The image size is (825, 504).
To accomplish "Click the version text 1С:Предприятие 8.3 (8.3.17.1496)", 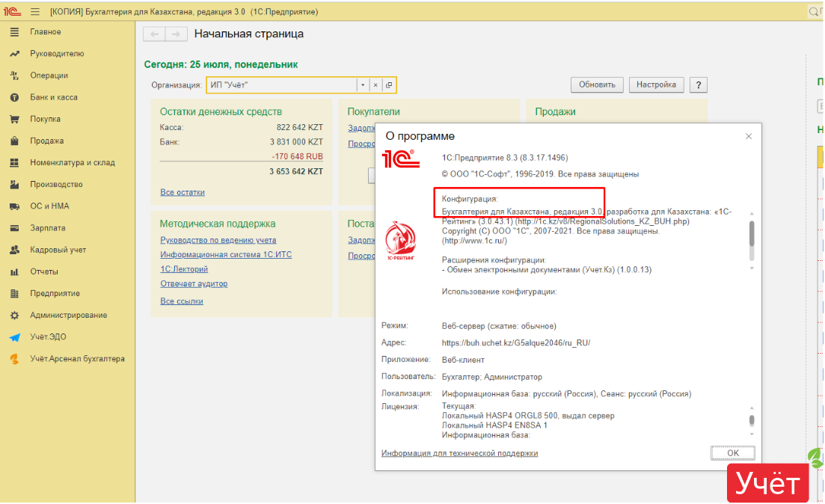I will click(505, 158).
